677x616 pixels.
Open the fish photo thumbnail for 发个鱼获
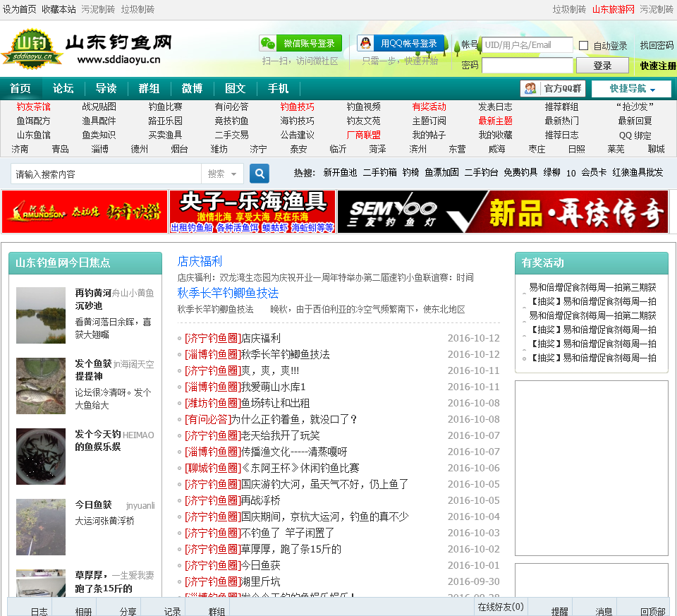[41, 385]
